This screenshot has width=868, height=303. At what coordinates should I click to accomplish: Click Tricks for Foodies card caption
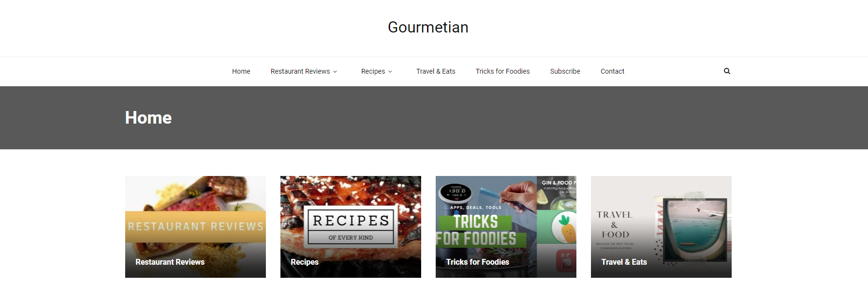click(477, 262)
